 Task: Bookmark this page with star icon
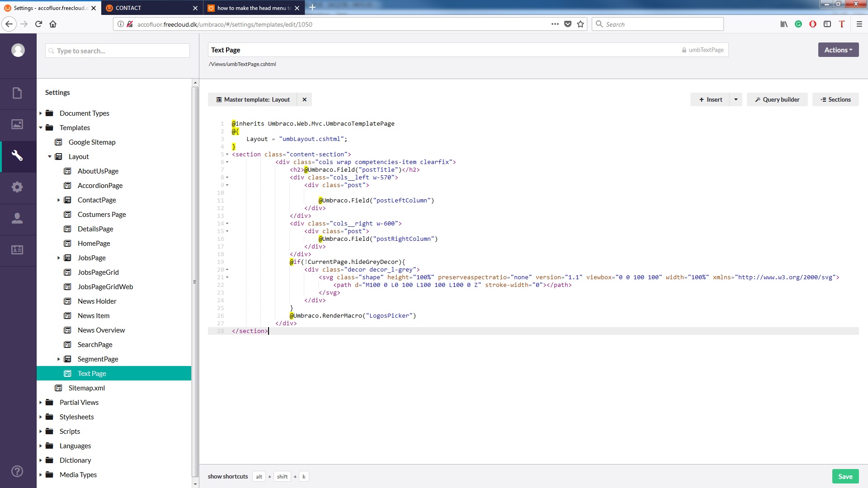click(580, 24)
